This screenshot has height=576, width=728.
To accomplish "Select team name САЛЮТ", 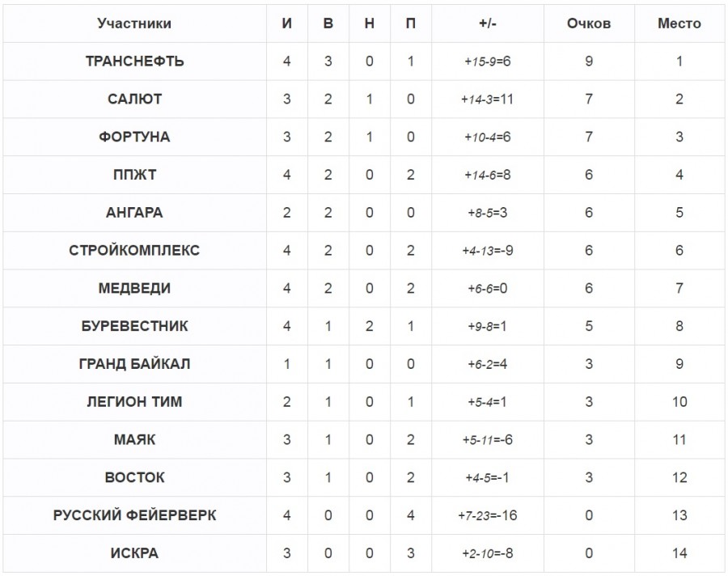I will click(134, 100).
